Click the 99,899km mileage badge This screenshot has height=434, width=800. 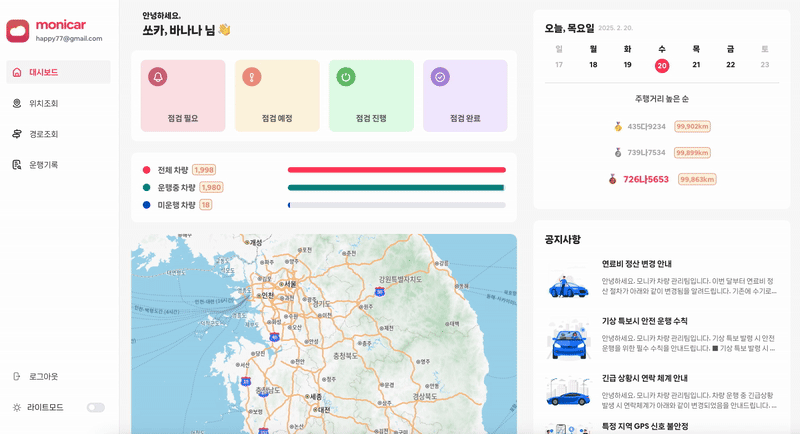pyautogui.click(x=692, y=152)
